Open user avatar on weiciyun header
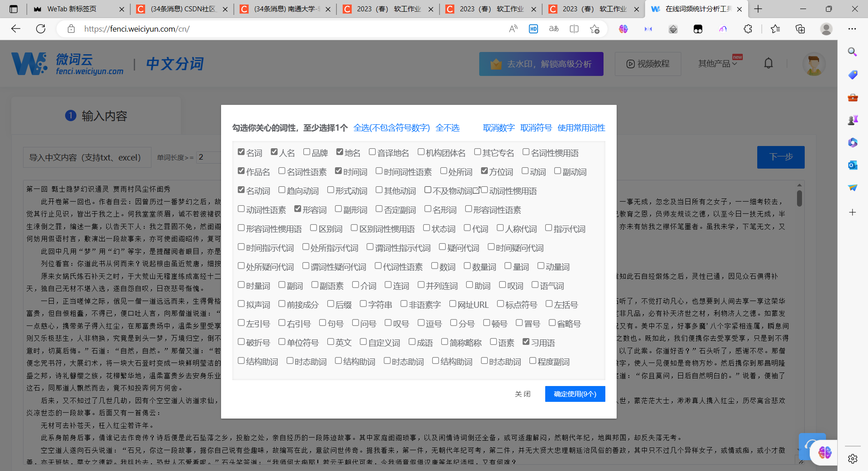Screen dimensions: 868x471 814,64
